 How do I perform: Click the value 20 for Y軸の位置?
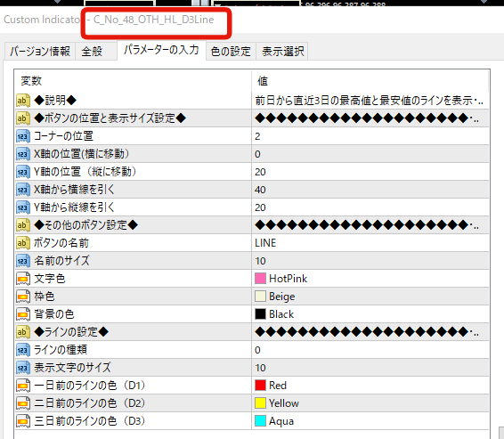click(x=260, y=172)
